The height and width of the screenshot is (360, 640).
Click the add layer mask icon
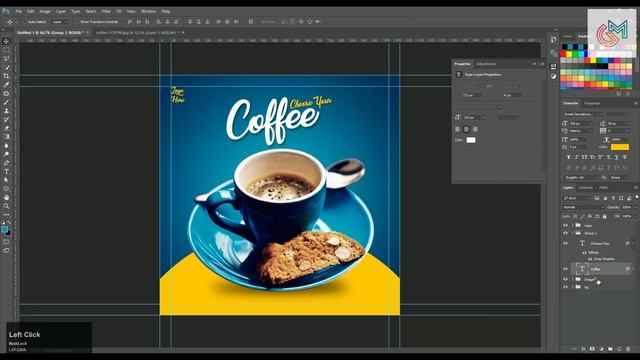coord(592,349)
